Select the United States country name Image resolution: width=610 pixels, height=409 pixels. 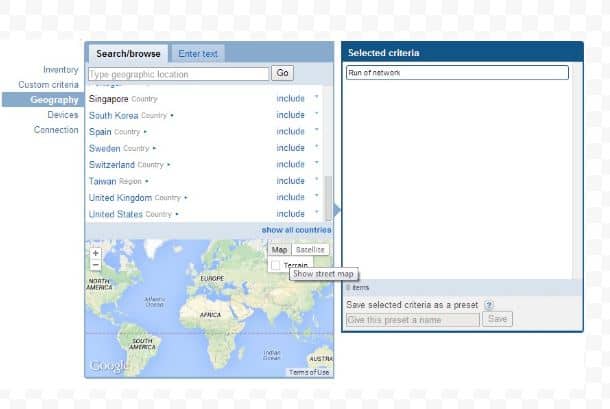(116, 214)
